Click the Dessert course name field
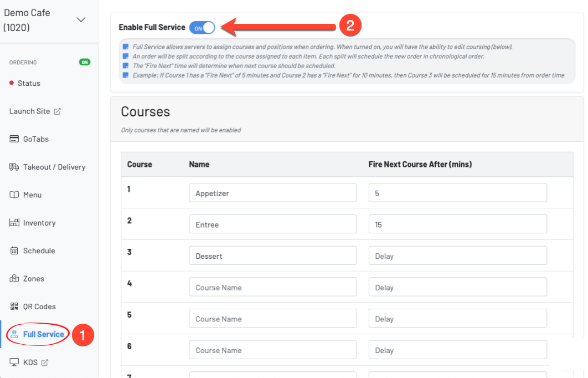This screenshot has height=378, width=588. (x=272, y=256)
